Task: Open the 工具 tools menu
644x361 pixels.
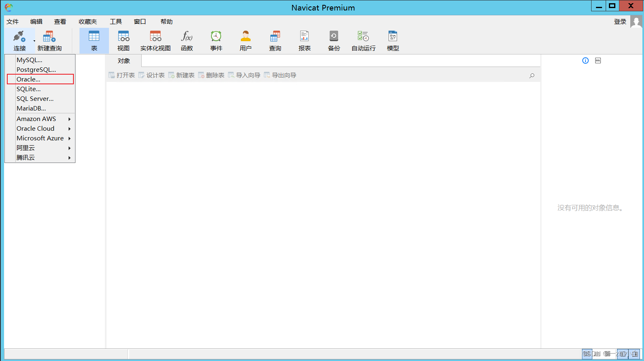Action: coord(116,22)
